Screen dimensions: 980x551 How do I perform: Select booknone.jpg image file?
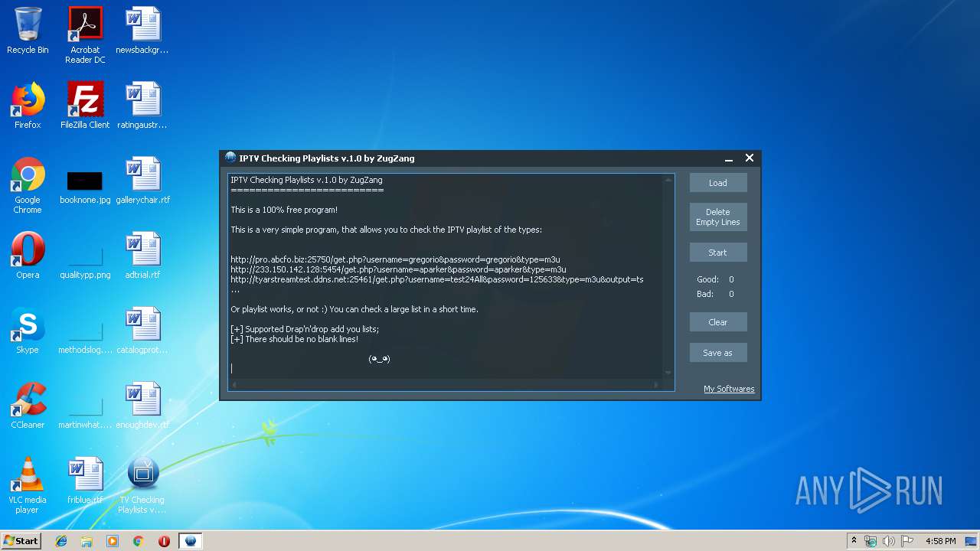point(85,186)
